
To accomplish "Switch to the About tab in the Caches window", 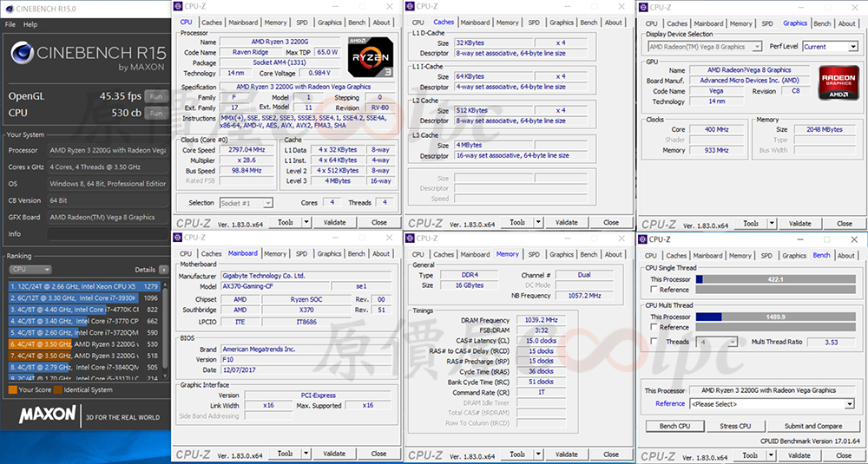I will point(614,23).
